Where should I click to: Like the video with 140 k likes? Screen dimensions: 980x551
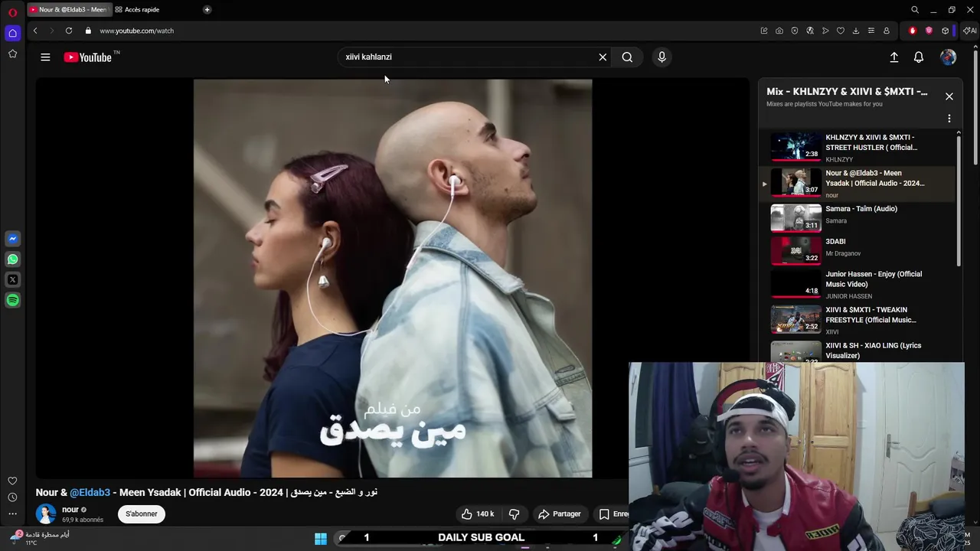[478, 514]
